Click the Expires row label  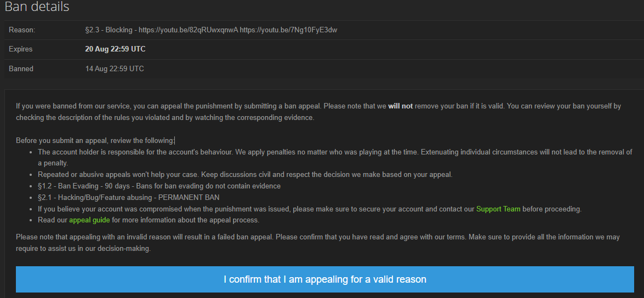tap(20, 49)
